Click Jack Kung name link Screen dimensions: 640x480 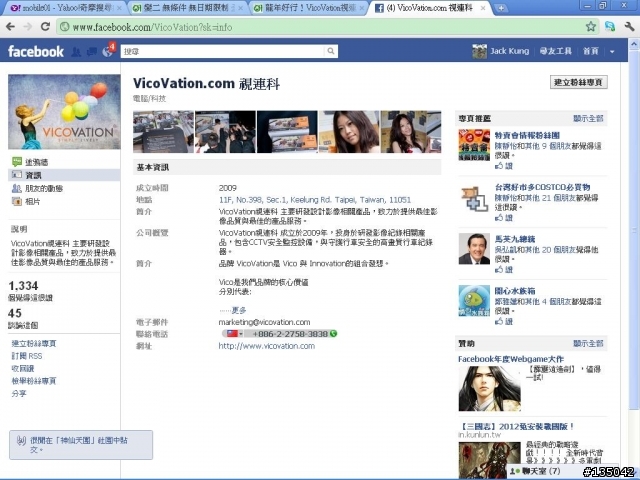[x=509, y=51]
